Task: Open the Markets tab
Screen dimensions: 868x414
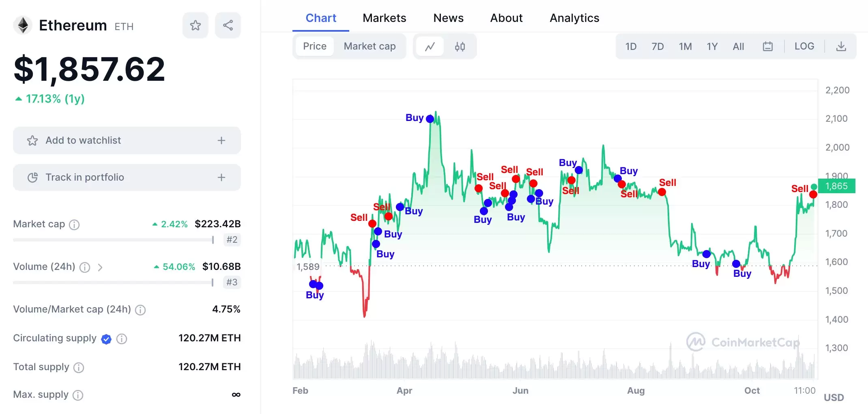Action: [384, 18]
